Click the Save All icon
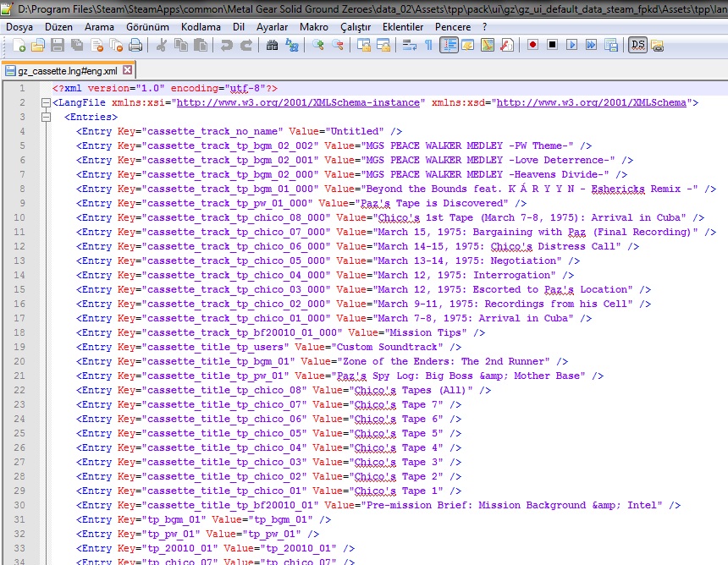The image size is (728, 565). tap(77, 45)
